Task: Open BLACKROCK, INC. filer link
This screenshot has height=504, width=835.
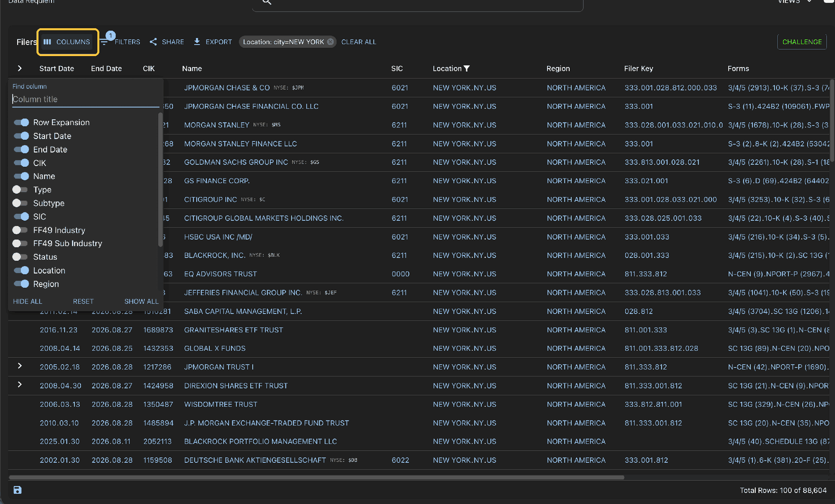Action: coord(215,255)
